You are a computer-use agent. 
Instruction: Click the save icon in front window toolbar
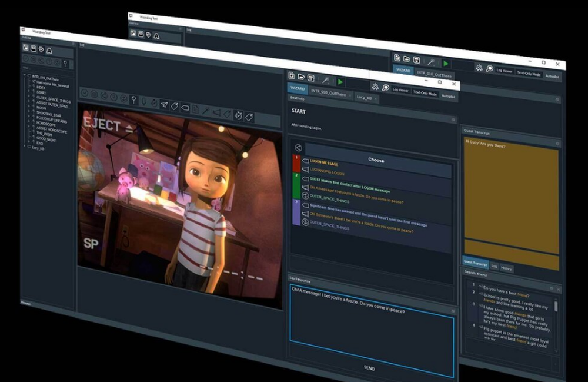(310, 78)
